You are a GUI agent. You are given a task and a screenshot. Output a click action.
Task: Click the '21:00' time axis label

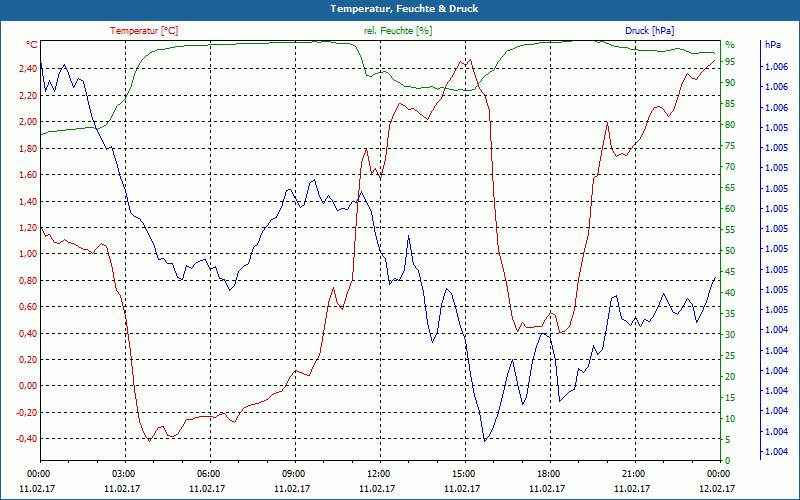tap(633, 473)
